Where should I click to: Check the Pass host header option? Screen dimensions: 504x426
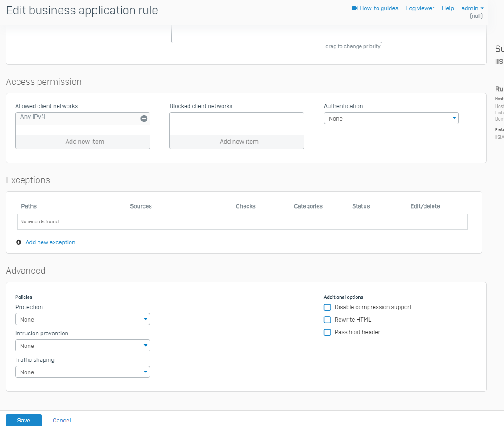(x=327, y=332)
